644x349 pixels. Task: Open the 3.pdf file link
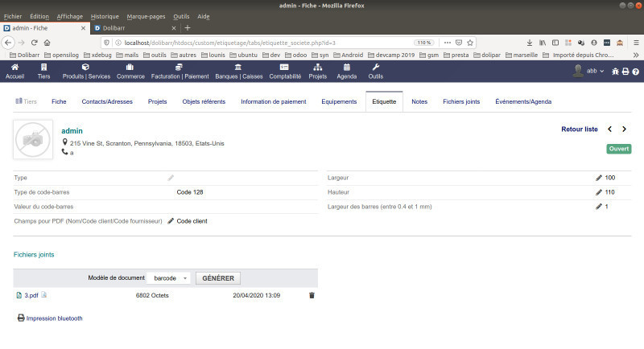click(x=31, y=296)
